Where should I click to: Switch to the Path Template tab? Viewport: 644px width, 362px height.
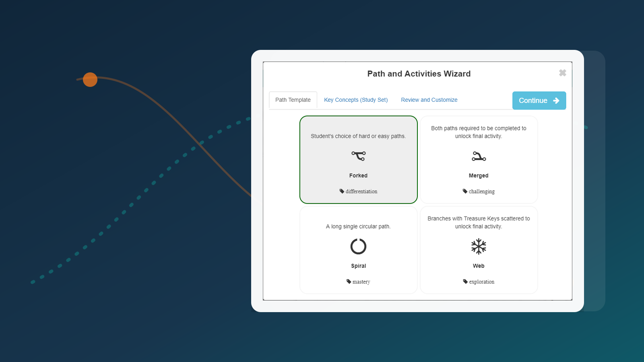[x=293, y=100]
